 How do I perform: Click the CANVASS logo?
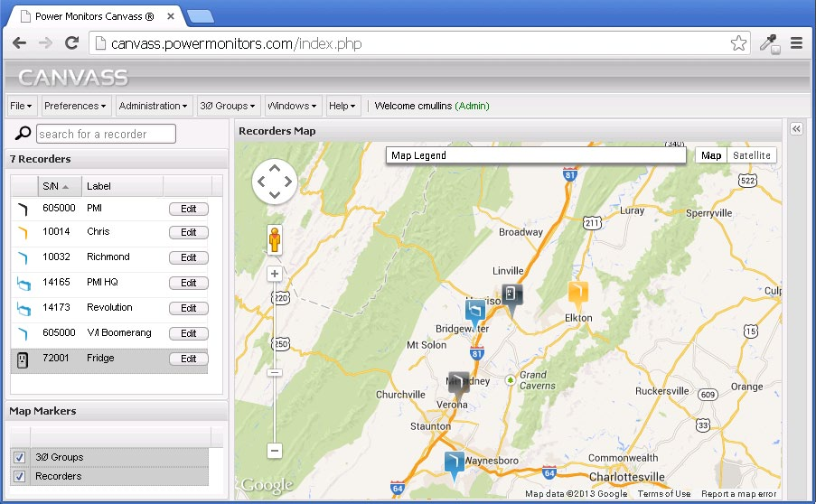click(73, 78)
